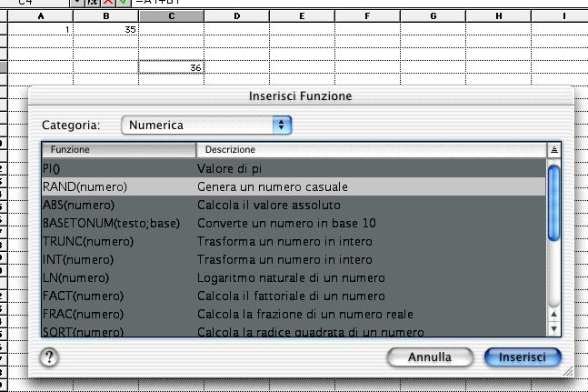This screenshot has width=588, height=392.
Task: Click the scrollbar up arrow
Action: [x=553, y=315]
